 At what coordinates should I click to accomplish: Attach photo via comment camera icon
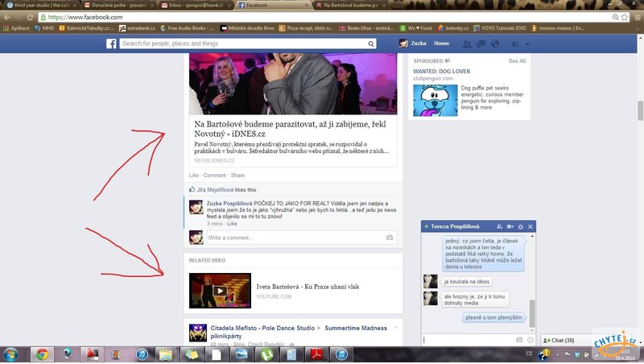click(390, 238)
